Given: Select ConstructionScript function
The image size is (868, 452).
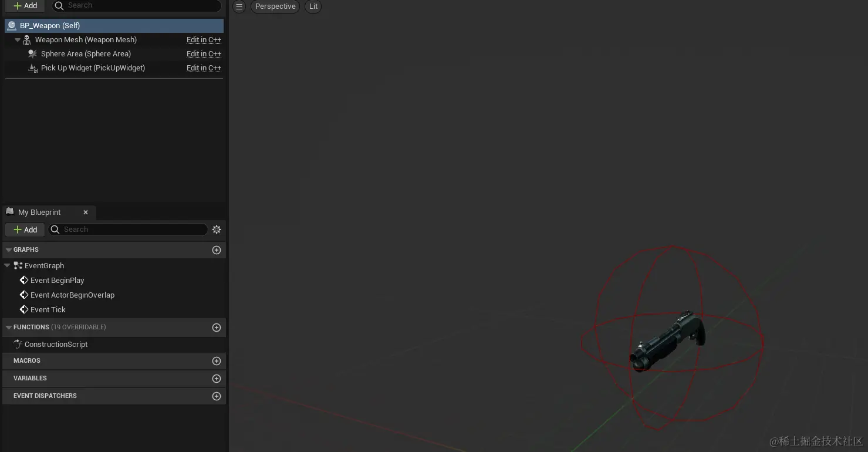Looking at the screenshot, I should pyautogui.click(x=56, y=345).
